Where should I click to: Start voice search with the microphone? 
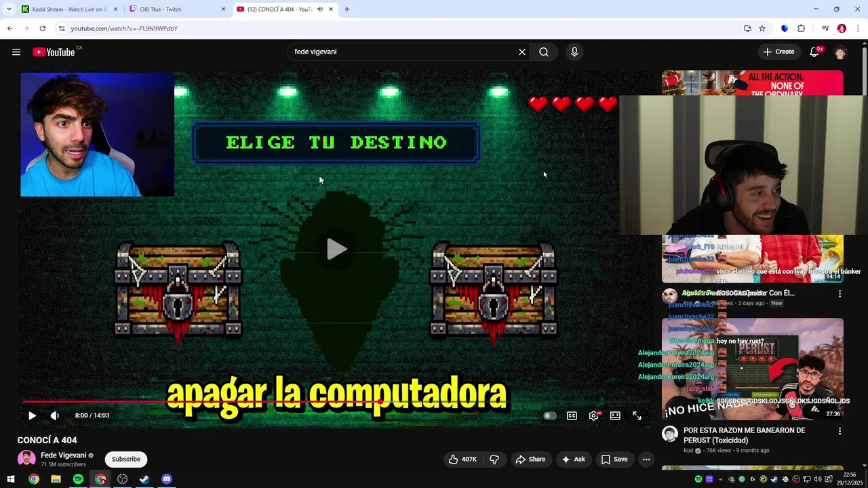click(x=574, y=52)
